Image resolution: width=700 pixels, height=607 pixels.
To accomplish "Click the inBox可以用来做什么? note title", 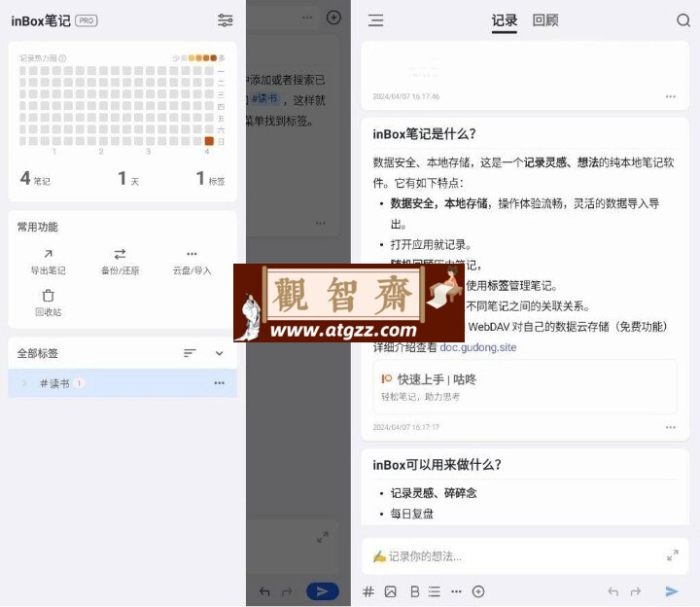I will point(437,465).
